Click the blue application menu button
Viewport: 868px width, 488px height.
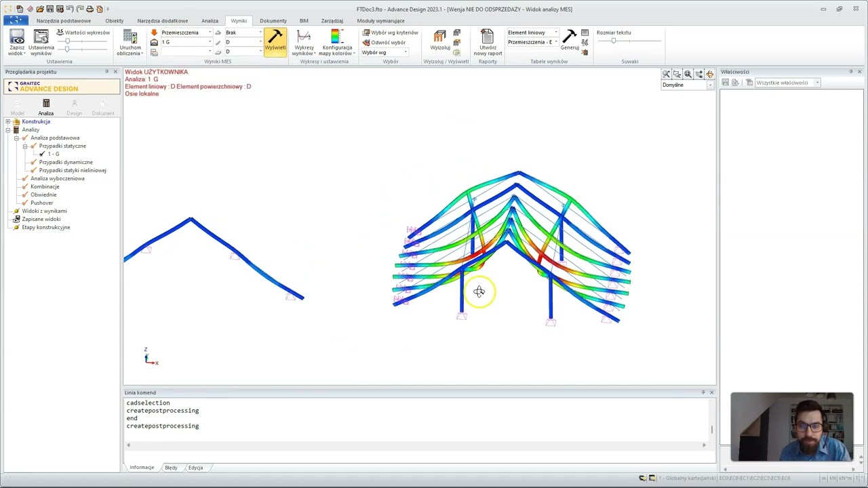[x=15, y=20]
